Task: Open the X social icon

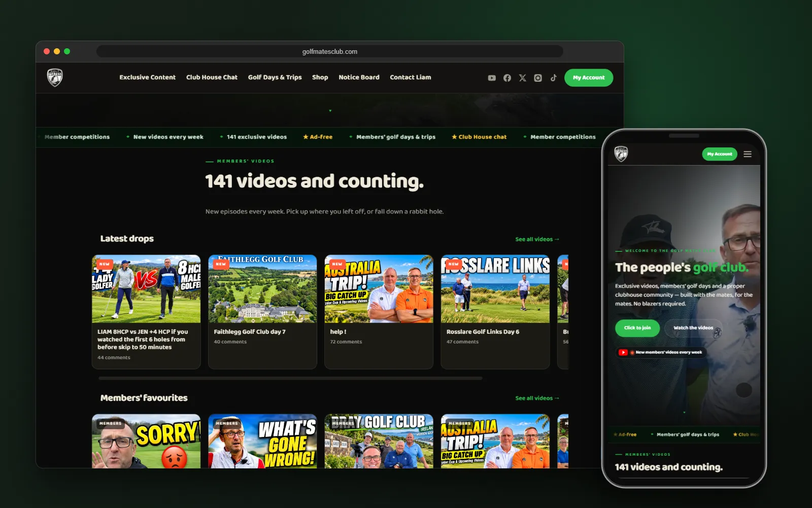Action: 522,78
